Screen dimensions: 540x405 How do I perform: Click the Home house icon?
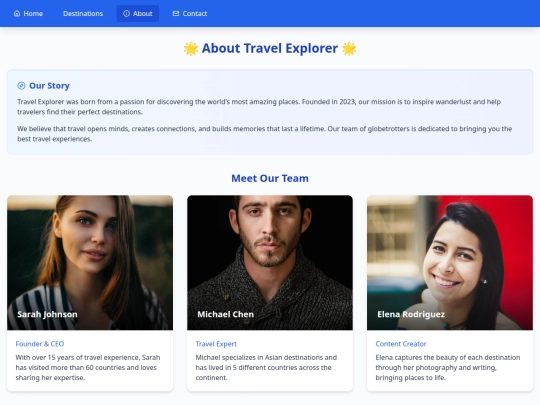point(17,13)
